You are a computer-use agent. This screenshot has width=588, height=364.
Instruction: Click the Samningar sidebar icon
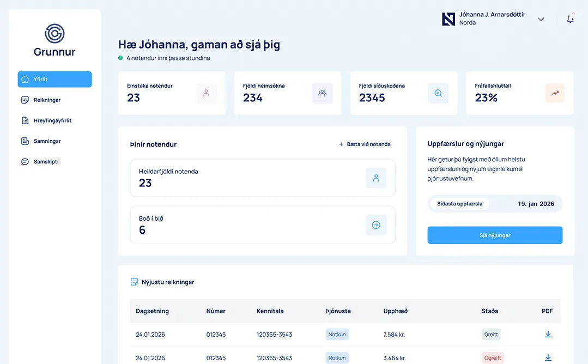[x=25, y=141]
